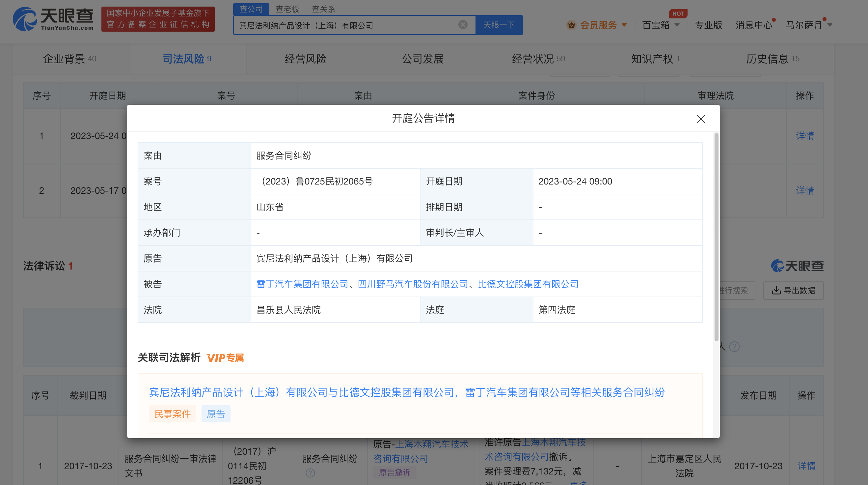Open the 经营状况 tab
This screenshot has width=868, height=485.
click(x=538, y=59)
